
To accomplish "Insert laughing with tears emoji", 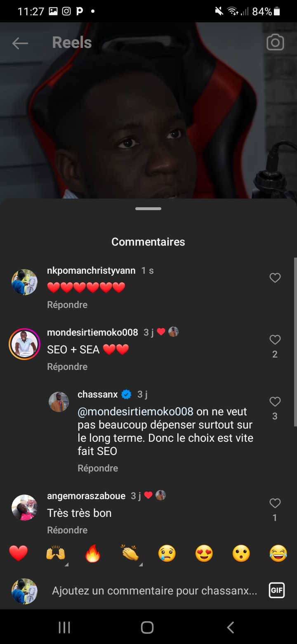I will pos(278,553).
